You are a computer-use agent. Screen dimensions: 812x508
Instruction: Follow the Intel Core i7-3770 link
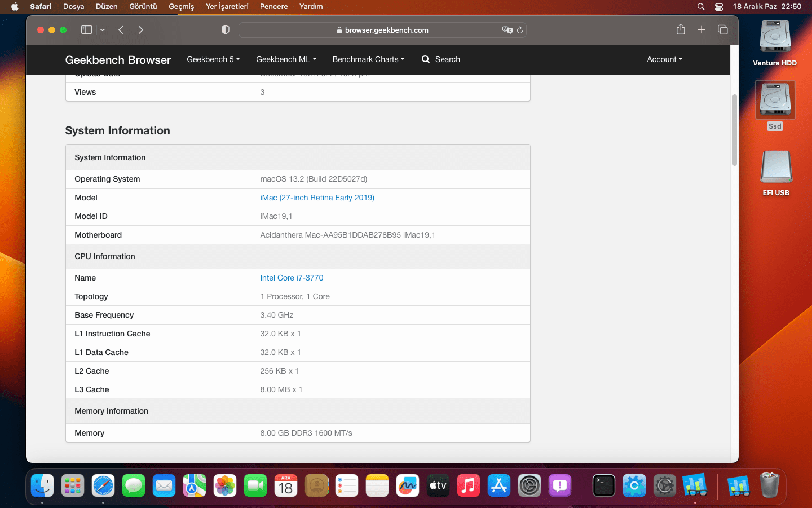tap(292, 278)
